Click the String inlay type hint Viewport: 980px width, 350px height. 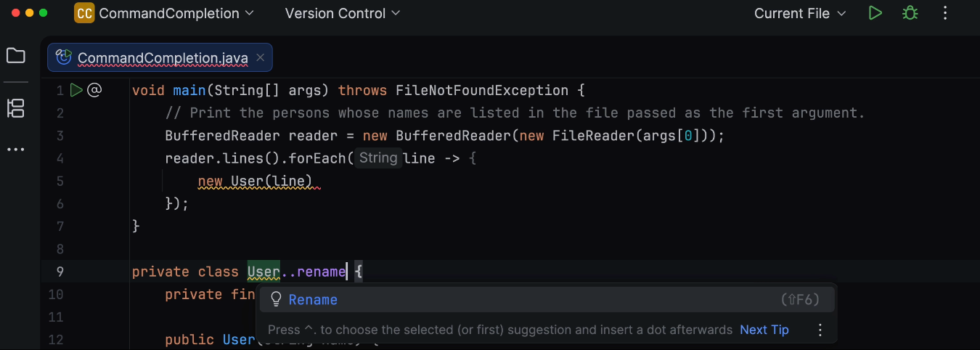pos(378,158)
